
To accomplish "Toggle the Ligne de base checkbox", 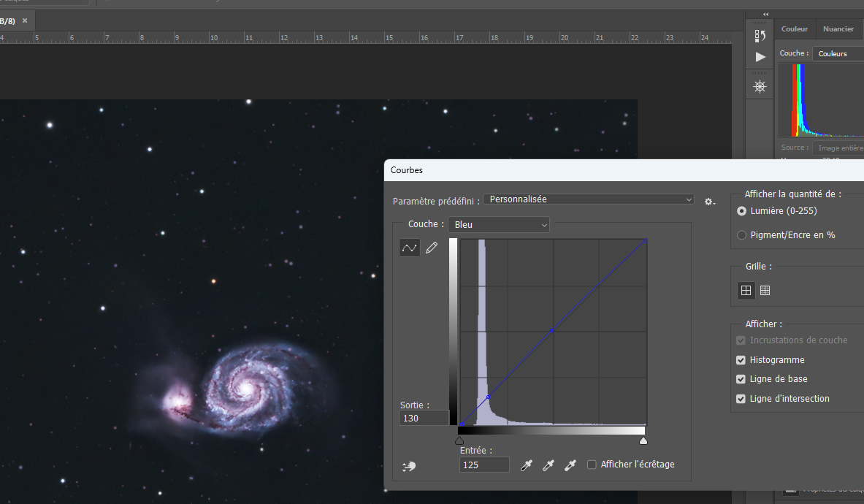I will pos(741,380).
